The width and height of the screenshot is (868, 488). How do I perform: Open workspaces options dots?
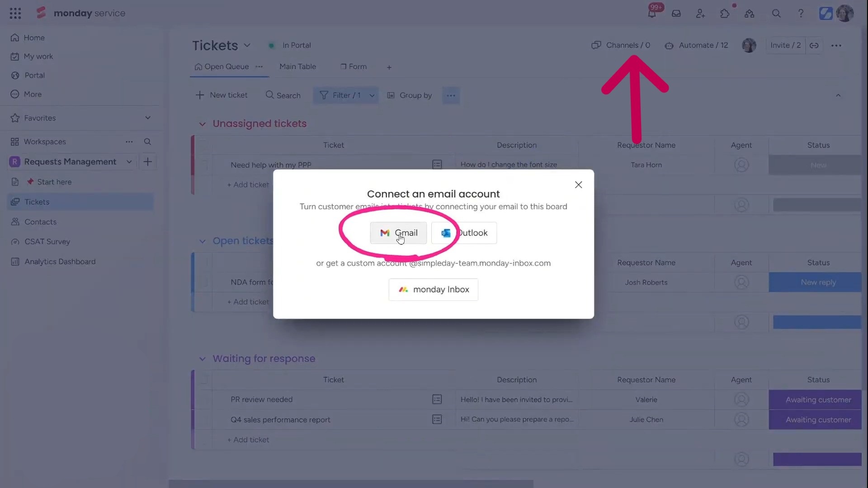point(129,141)
